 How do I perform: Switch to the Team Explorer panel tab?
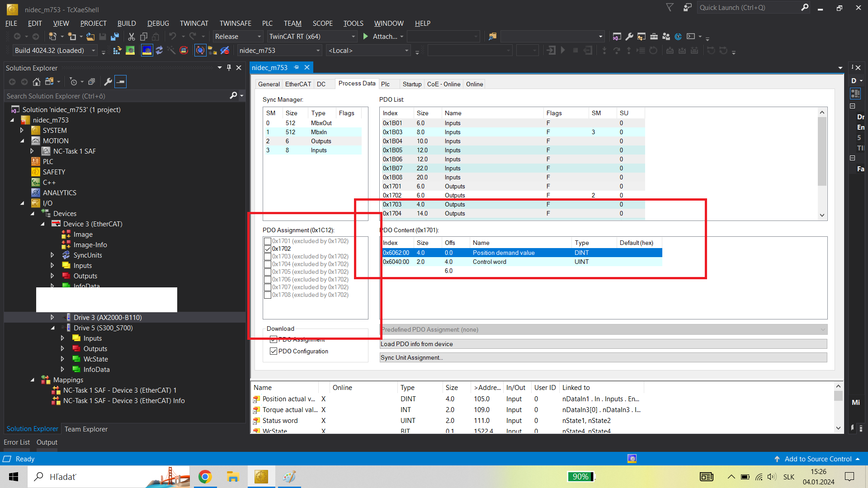tap(86, 429)
